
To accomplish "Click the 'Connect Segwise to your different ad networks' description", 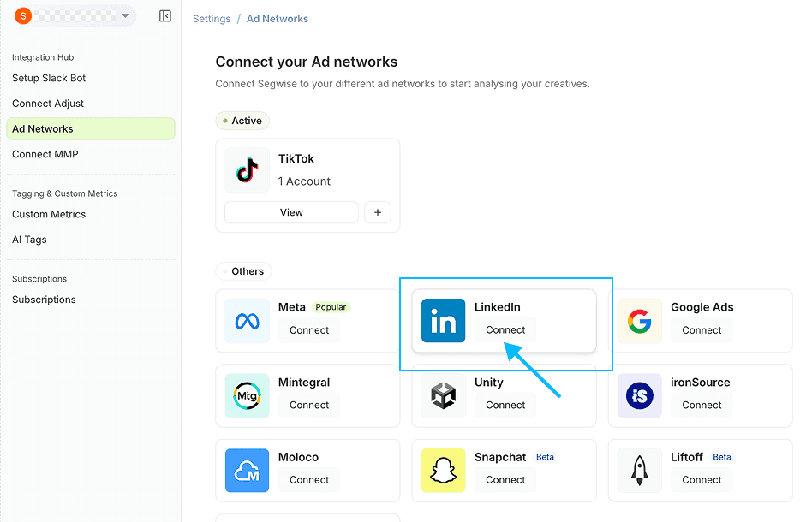I will tap(403, 84).
